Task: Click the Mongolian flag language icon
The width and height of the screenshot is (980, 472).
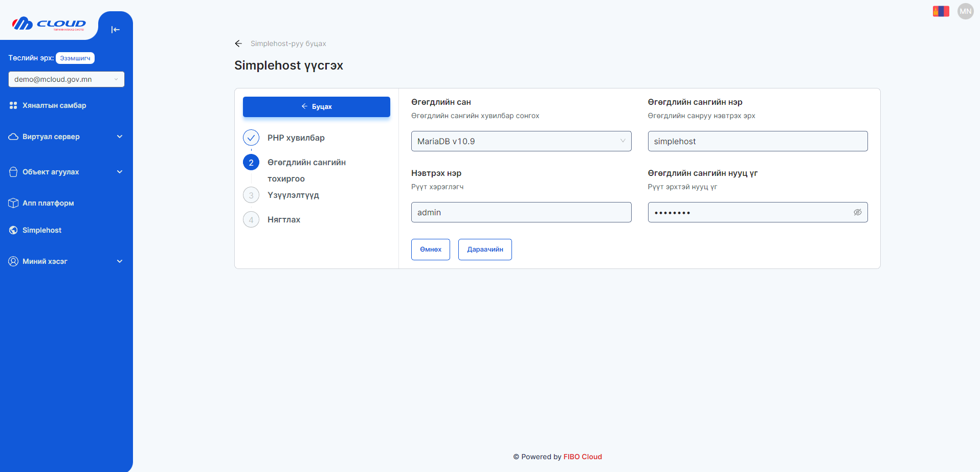Action: coord(941,11)
